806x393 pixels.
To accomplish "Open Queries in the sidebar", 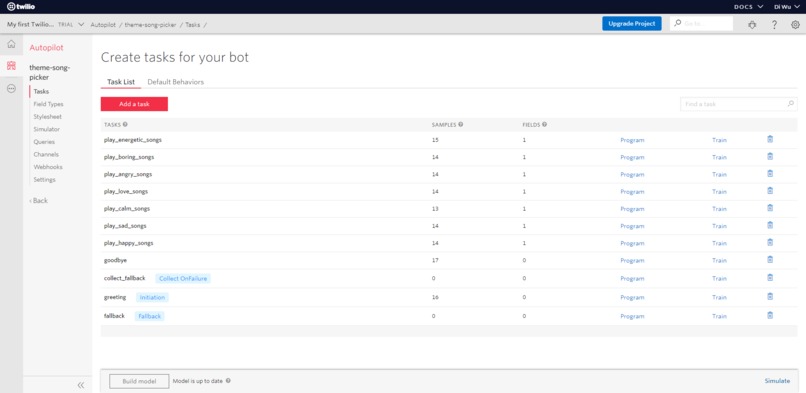I will pos(44,142).
